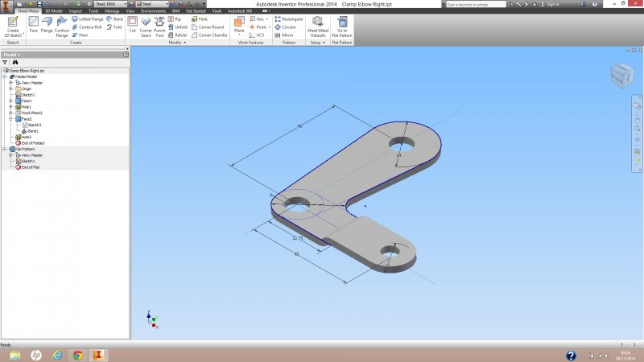The height and width of the screenshot is (362, 644).
Task: Click Go to Flat Pattern
Action: point(342,26)
